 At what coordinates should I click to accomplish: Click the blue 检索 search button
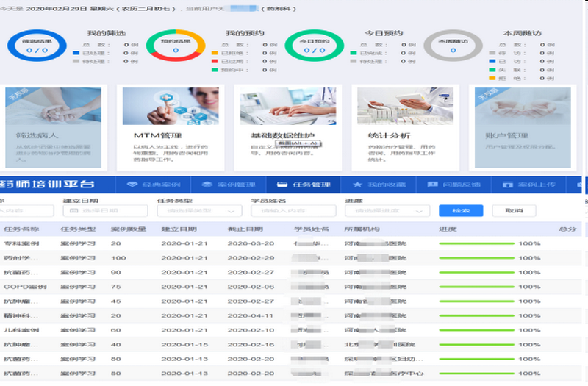click(455, 210)
